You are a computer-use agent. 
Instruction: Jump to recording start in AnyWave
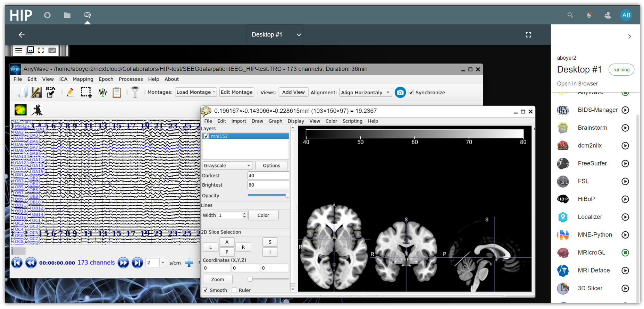(x=17, y=263)
